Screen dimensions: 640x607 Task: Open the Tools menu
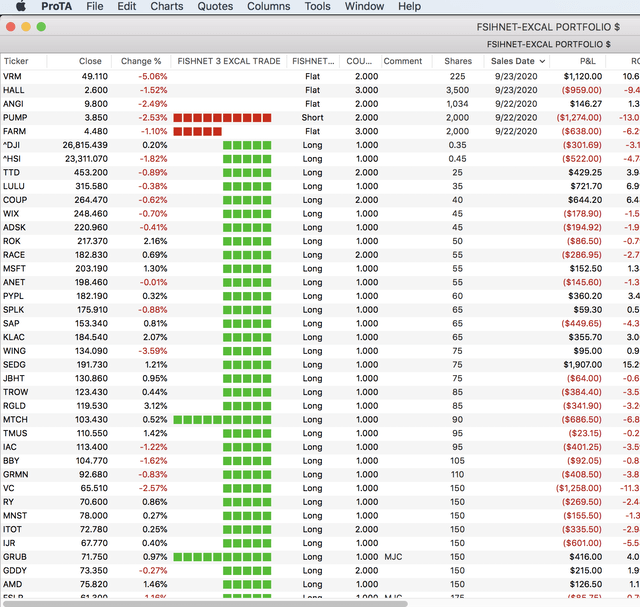click(x=317, y=6)
